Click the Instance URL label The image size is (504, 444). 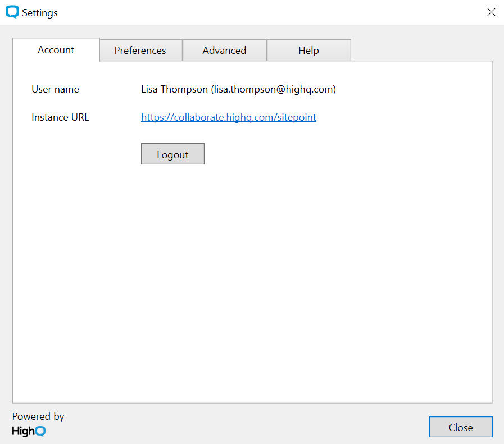60,117
